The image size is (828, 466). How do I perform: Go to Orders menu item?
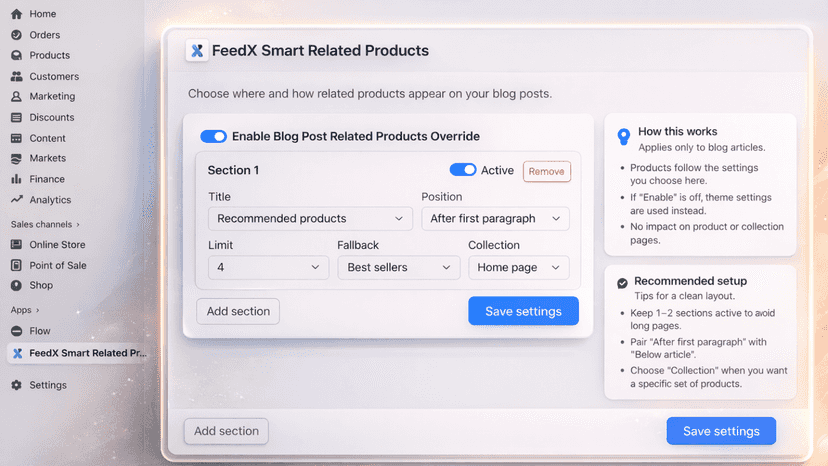45,35
